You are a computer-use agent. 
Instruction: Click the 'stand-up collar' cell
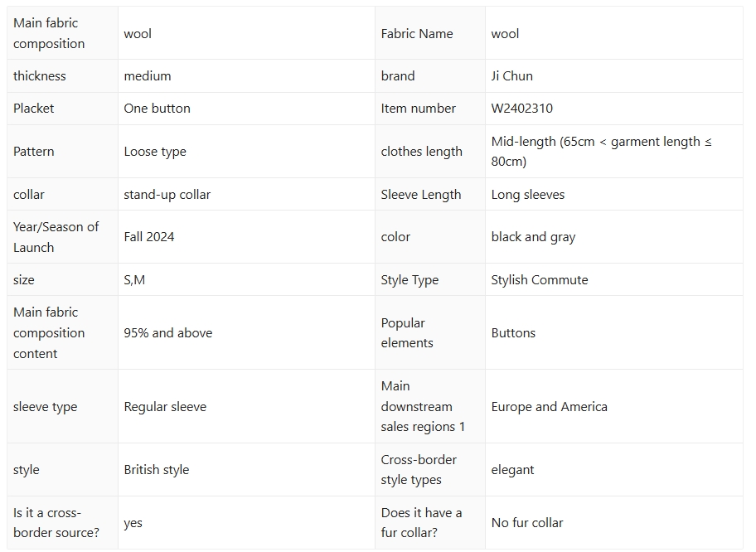coord(167,195)
